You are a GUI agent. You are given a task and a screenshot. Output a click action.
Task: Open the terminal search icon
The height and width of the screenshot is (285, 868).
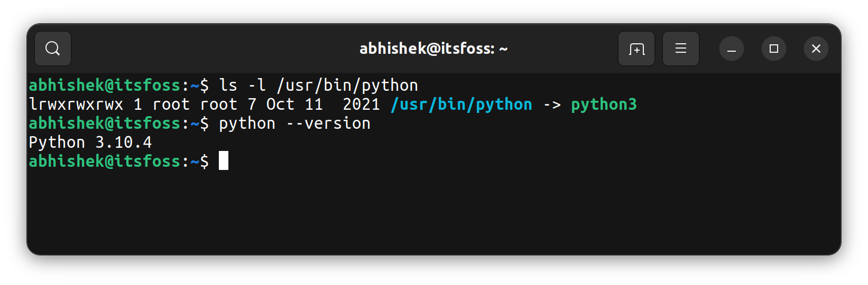(53, 49)
